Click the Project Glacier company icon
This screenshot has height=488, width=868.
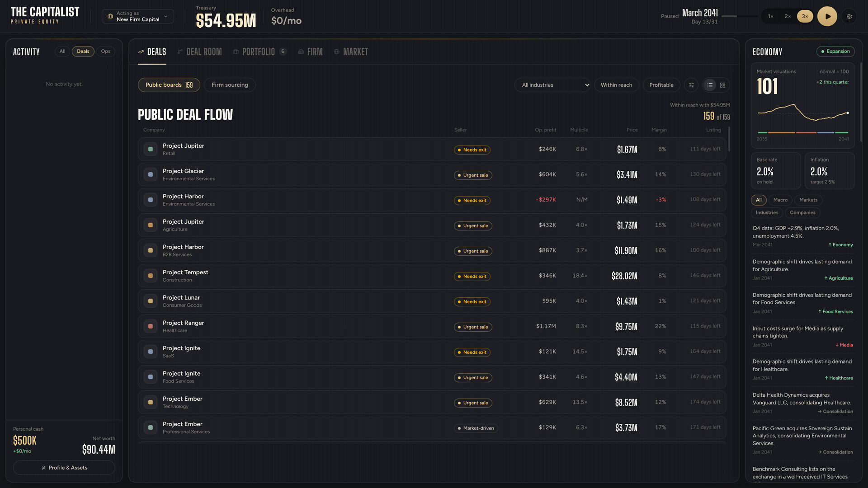[x=151, y=174]
